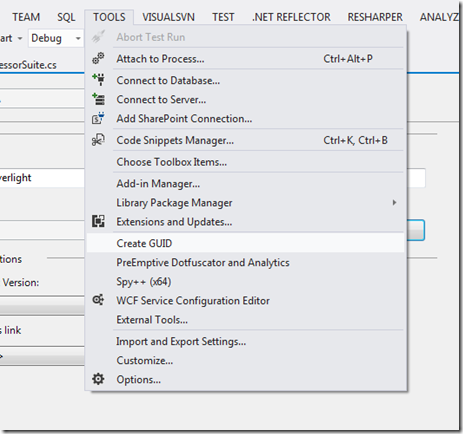Click the Abort Test Run icon
This screenshot has height=434, width=463.
(x=98, y=37)
